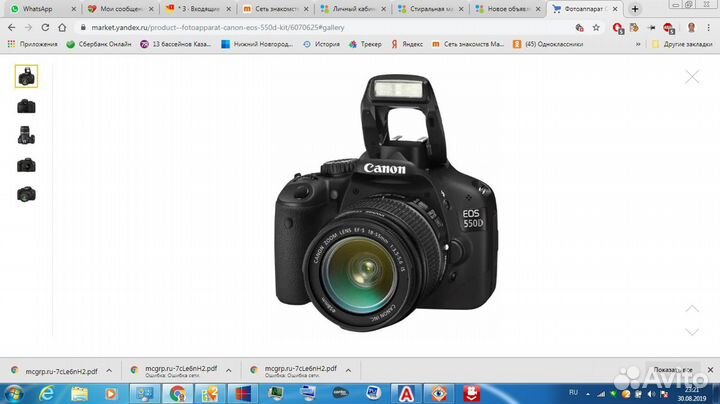Open the media player taskbar icon
This screenshot has height=404, width=720.
coord(111,394)
